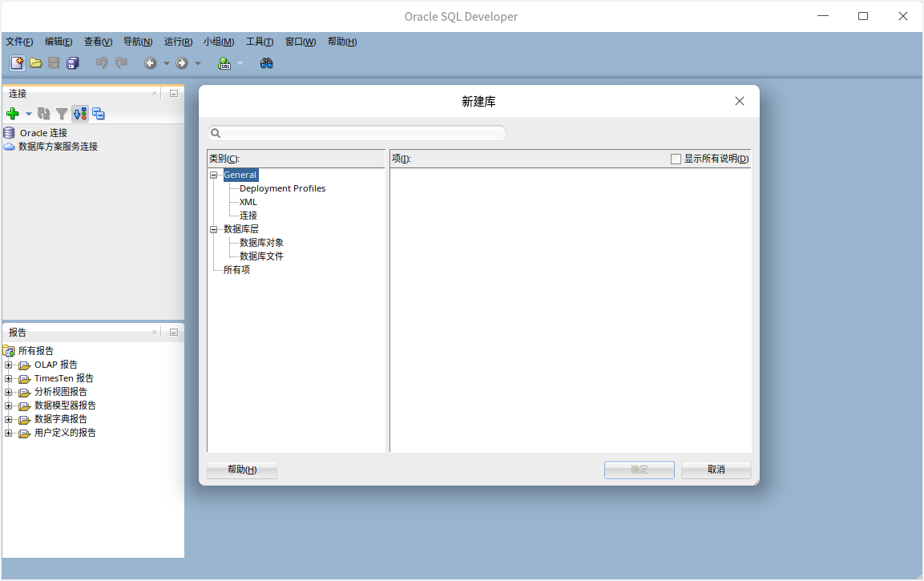Open the 工具 menu

pos(260,42)
